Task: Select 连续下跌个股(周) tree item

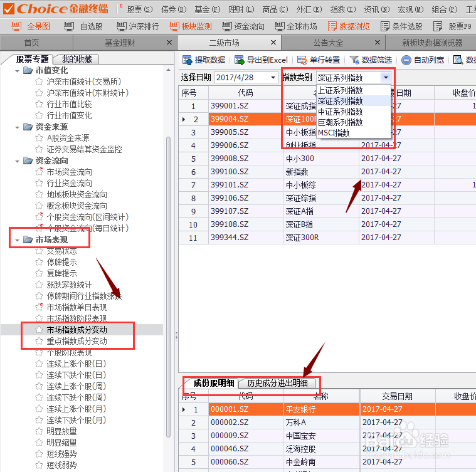Action: (x=76, y=397)
